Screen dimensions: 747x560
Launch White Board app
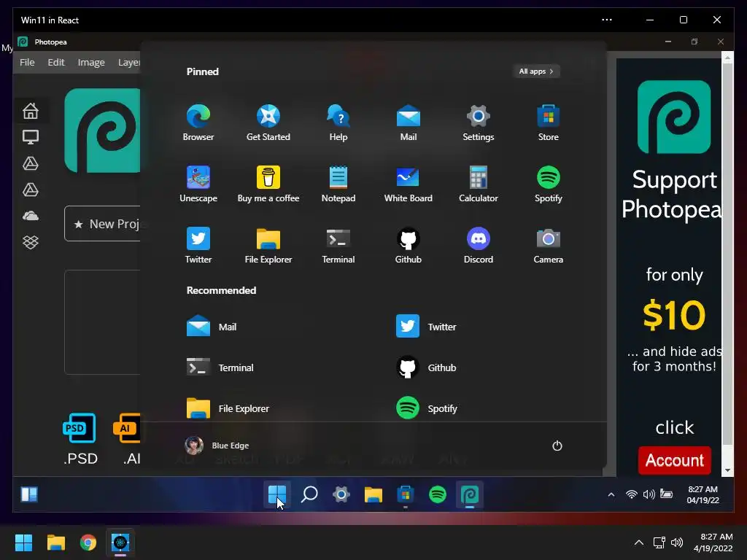coord(409,184)
